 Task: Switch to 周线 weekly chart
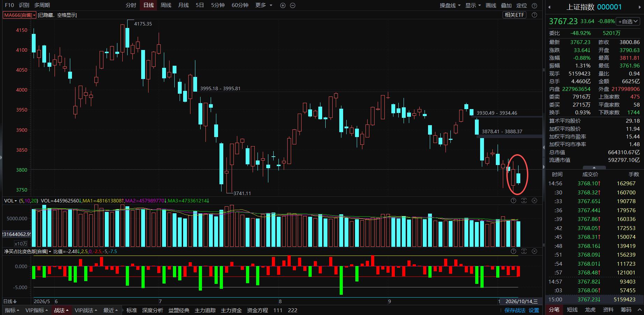point(166,5)
